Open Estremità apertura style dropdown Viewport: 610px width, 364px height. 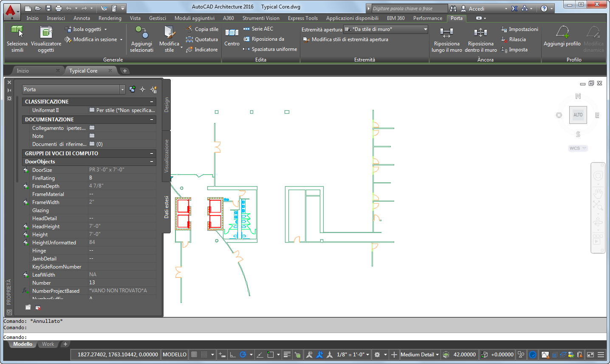425,29
